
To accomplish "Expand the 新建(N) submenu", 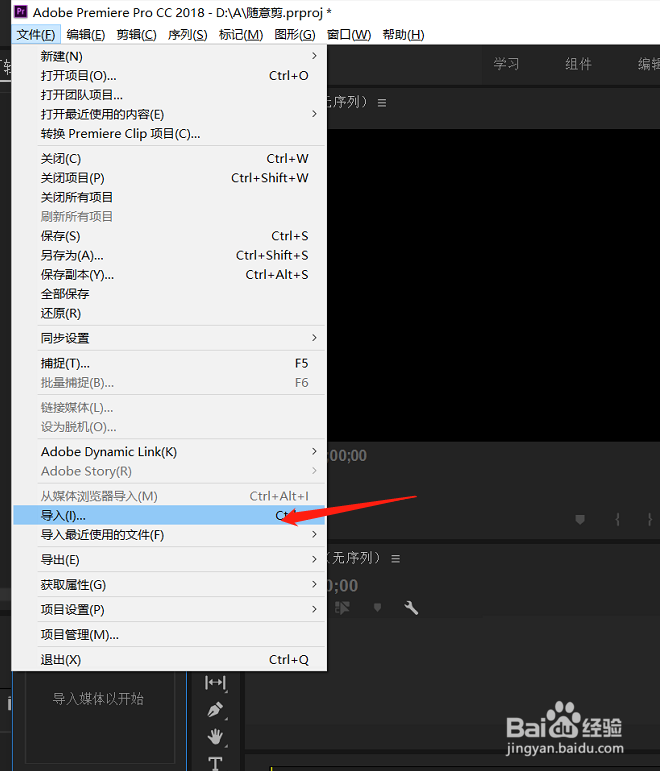I will point(170,57).
